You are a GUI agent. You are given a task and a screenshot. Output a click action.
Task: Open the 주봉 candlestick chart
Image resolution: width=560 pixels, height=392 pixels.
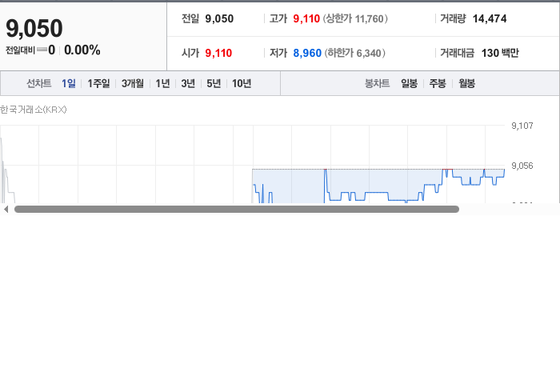(x=438, y=83)
